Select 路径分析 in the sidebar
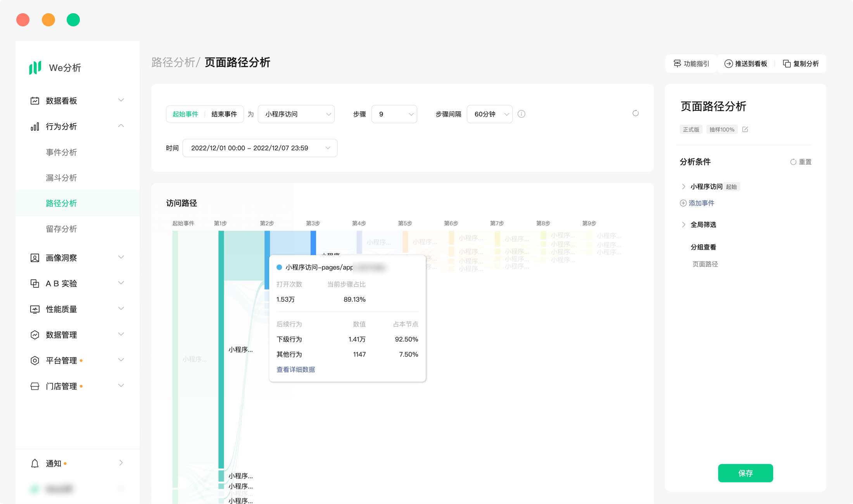 pyautogui.click(x=61, y=204)
